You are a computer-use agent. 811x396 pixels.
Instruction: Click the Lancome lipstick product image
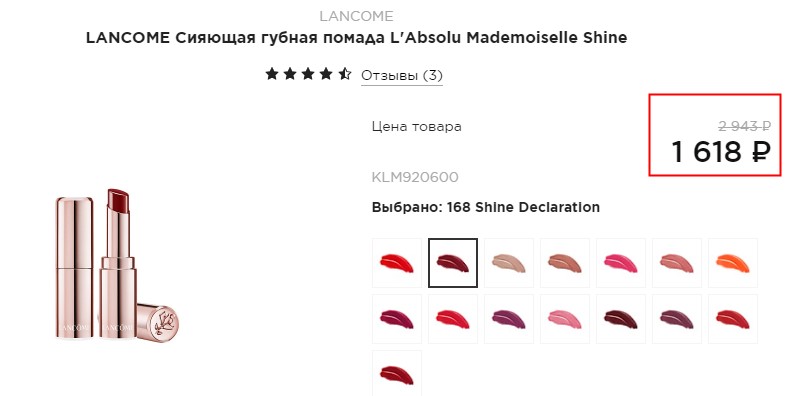[117, 265]
